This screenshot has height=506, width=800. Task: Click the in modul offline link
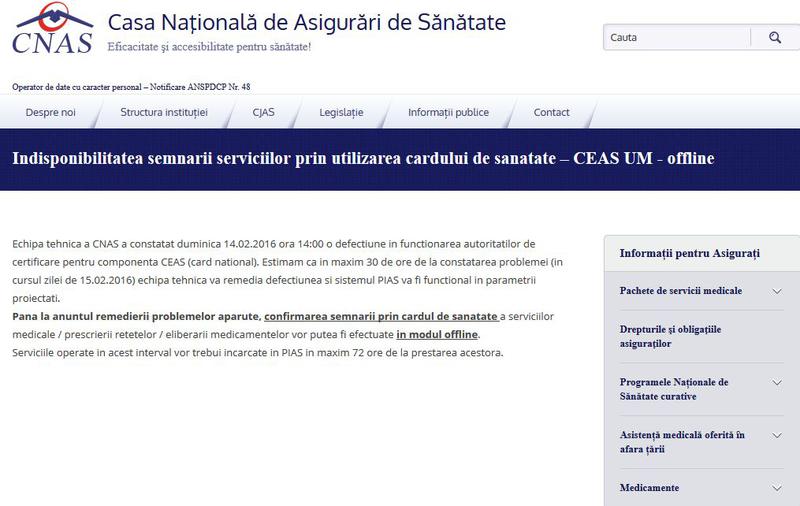tap(437, 335)
